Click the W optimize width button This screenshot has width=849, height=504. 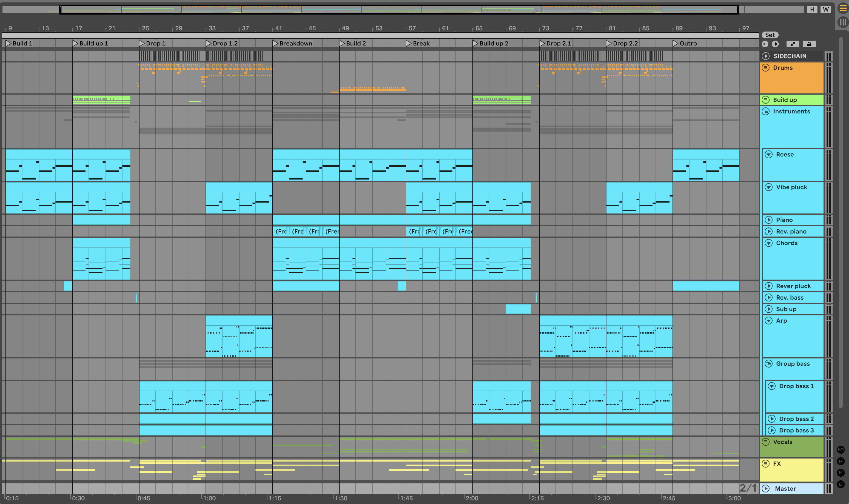[826, 9]
